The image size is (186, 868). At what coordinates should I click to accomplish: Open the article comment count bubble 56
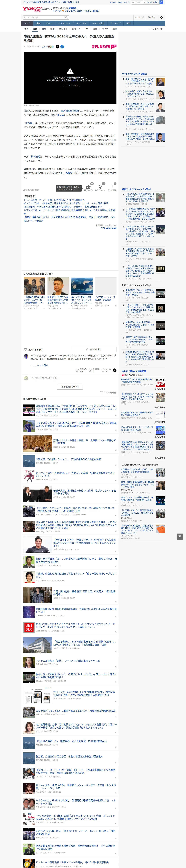point(44,47)
